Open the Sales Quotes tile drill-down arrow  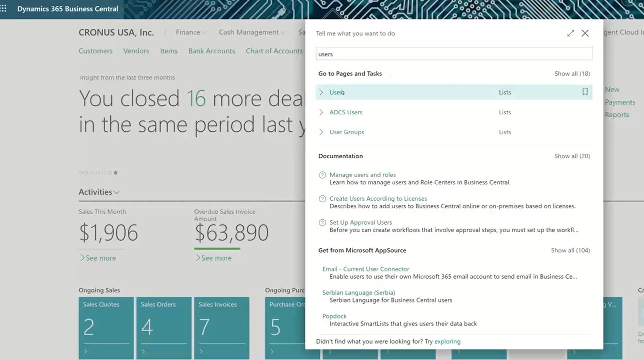(x=85, y=352)
